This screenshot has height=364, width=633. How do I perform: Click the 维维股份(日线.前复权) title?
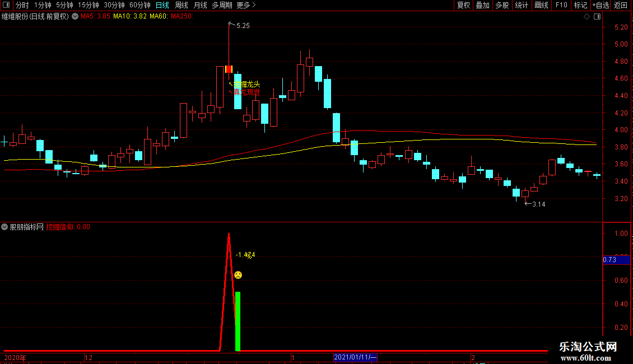35,17
